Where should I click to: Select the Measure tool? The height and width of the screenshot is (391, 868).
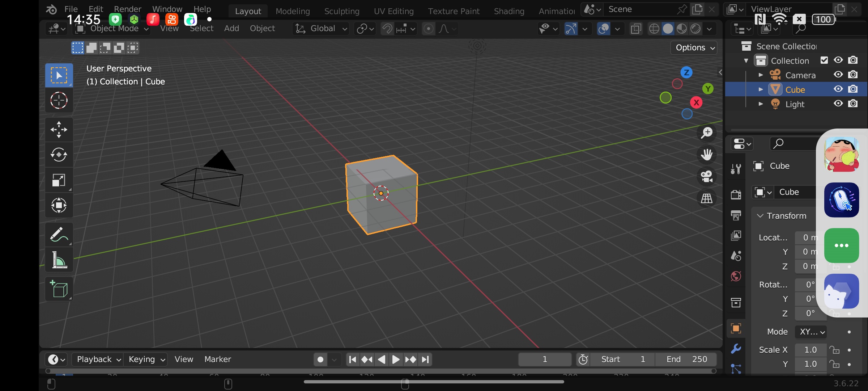click(59, 260)
